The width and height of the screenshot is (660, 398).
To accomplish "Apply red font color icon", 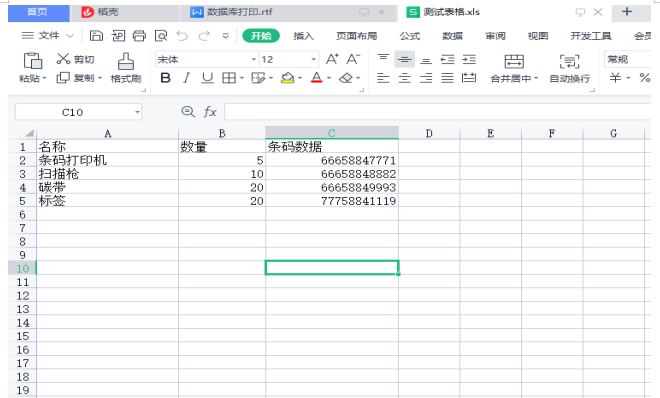I will coord(317,78).
